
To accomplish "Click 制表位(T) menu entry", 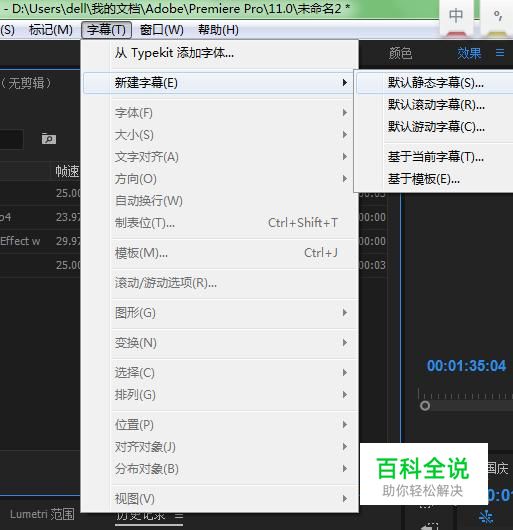I will pyautogui.click(x=220, y=223).
